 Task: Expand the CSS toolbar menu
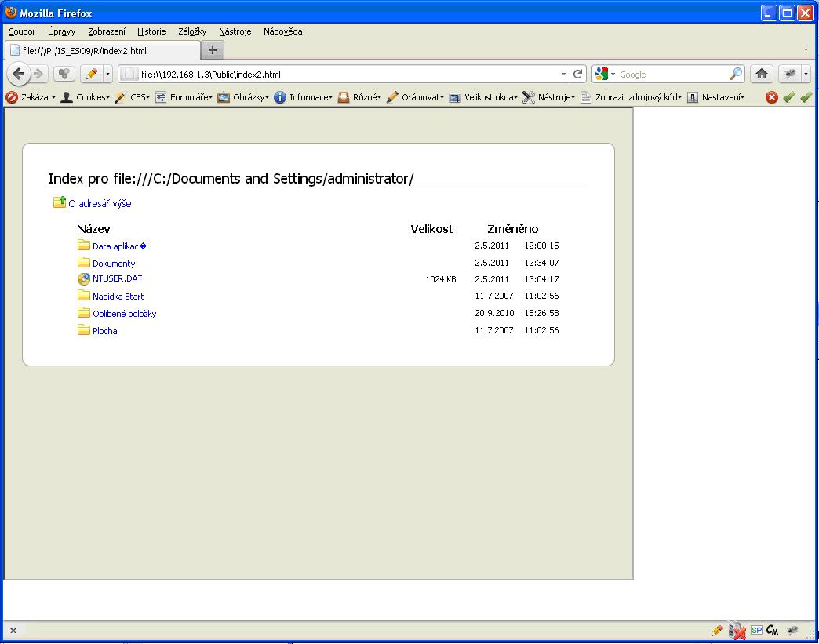132,97
